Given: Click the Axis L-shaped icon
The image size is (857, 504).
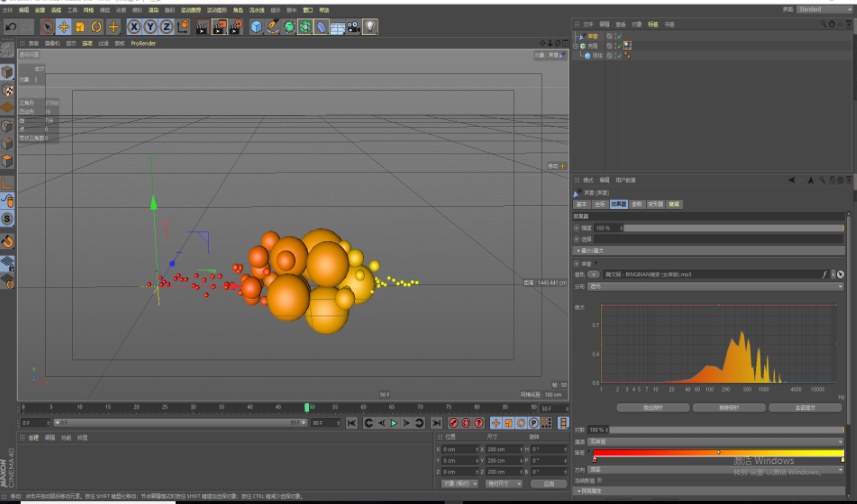Looking at the screenshot, I should [x=7, y=184].
